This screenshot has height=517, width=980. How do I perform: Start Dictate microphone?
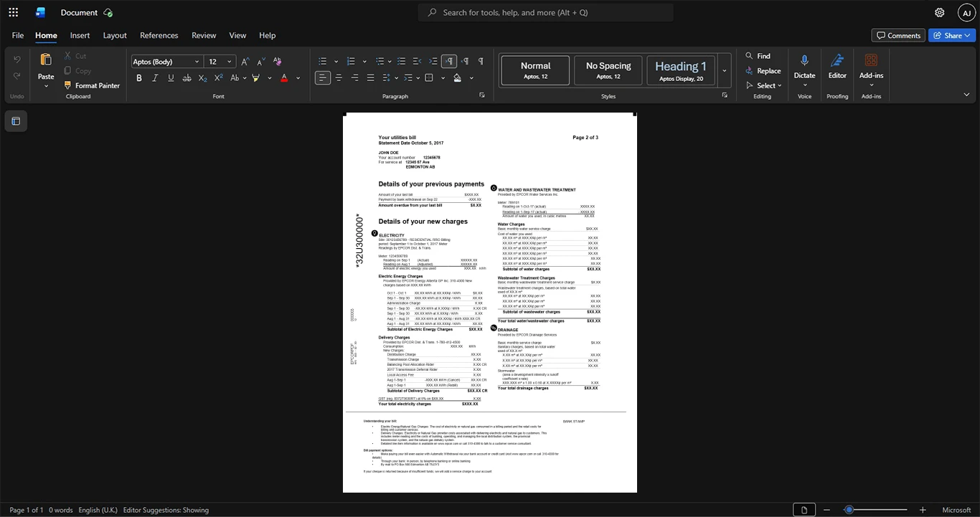pyautogui.click(x=804, y=60)
